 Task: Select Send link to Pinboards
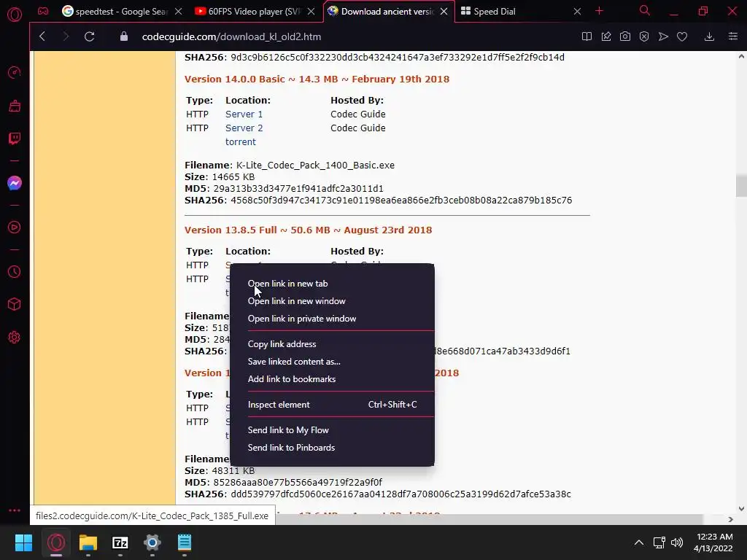[332, 448]
